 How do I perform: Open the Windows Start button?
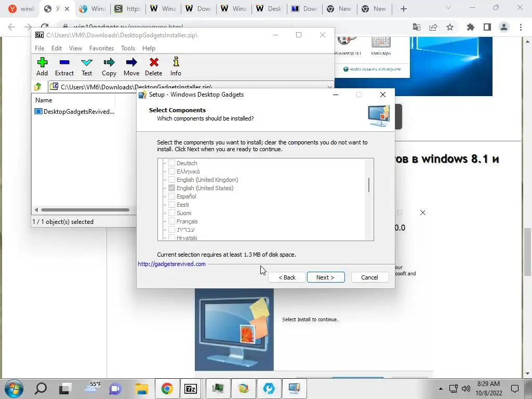click(x=14, y=389)
